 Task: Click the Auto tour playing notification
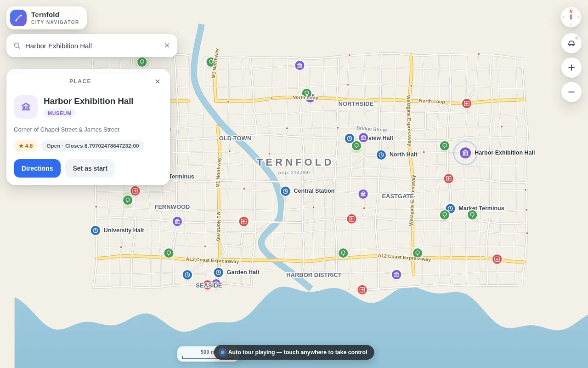coord(294,352)
